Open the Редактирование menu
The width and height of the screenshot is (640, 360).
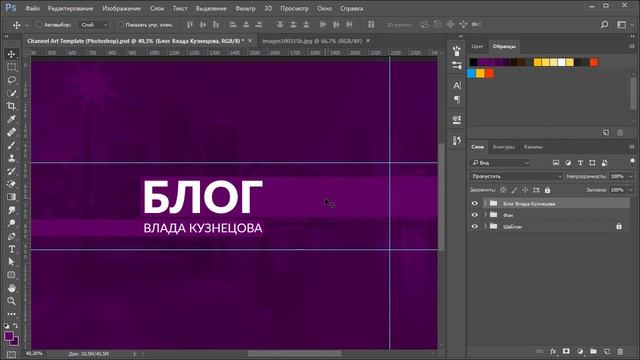pyautogui.click(x=70, y=8)
